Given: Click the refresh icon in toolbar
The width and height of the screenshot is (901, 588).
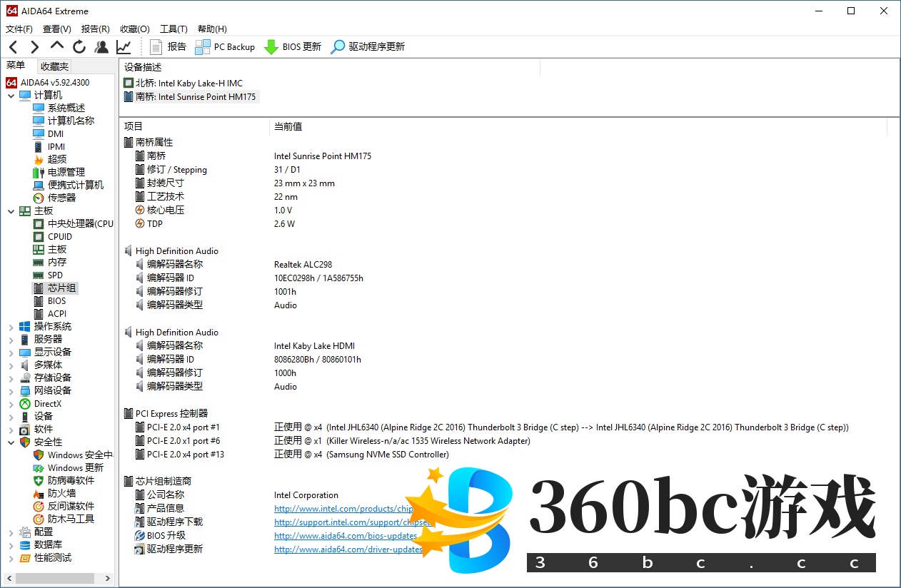Looking at the screenshot, I should (79, 47).
